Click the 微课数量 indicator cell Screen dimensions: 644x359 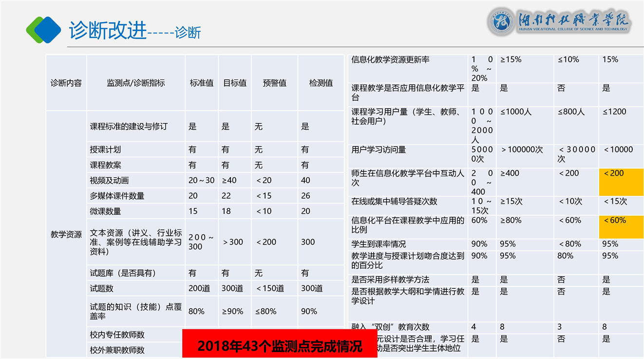click(x=106, y=211)
